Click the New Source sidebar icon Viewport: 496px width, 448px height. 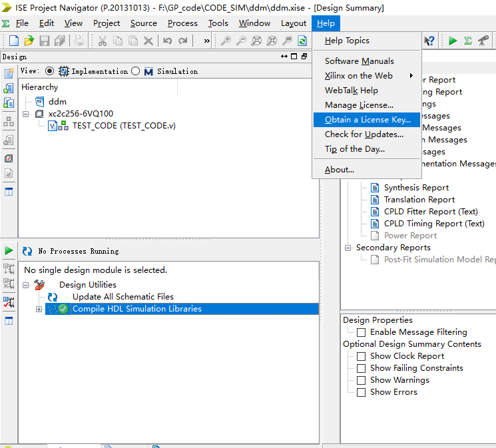click(9, 73)
